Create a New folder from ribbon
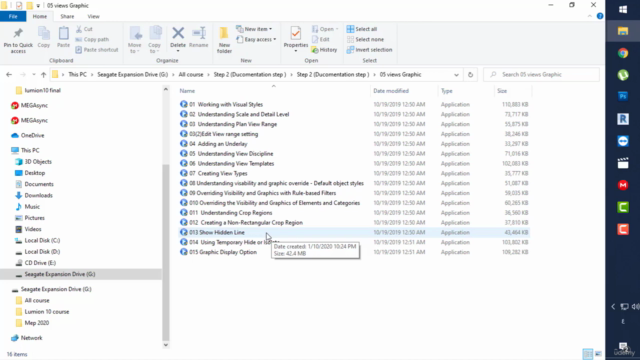The height and width of the screenshot is (360, 640). [224, 40]
